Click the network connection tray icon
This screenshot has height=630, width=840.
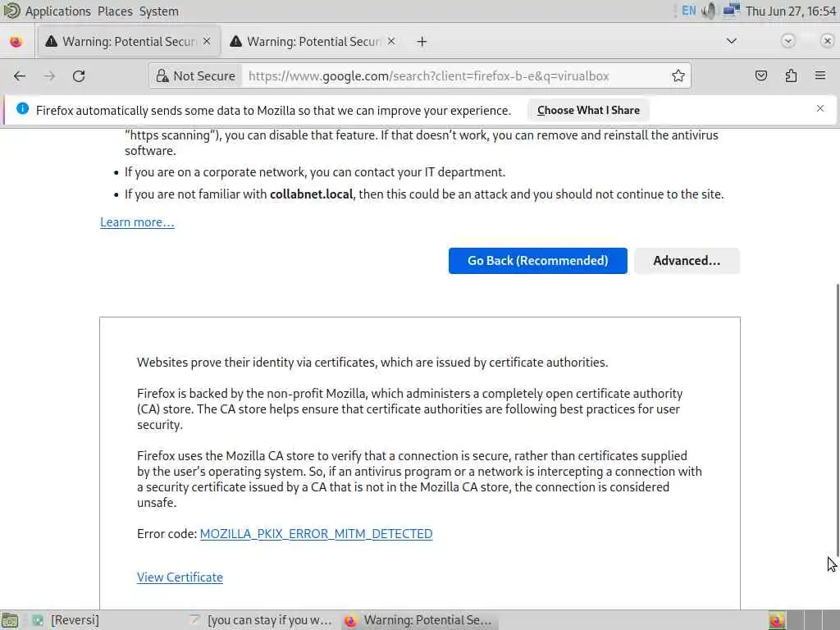[731, 11]
